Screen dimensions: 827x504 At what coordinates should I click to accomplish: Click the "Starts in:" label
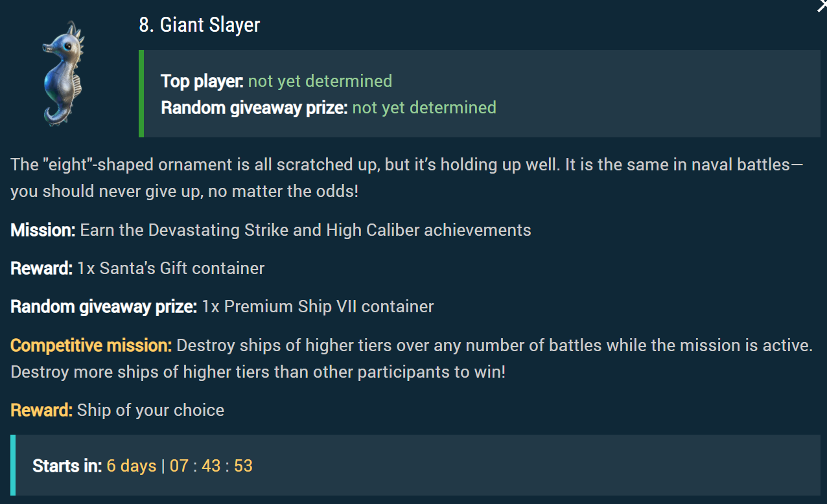67,466
